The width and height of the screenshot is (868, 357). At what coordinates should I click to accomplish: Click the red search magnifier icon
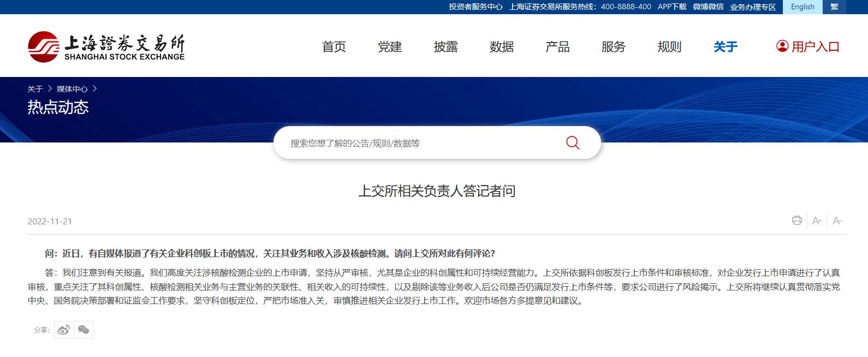[573, 143]
